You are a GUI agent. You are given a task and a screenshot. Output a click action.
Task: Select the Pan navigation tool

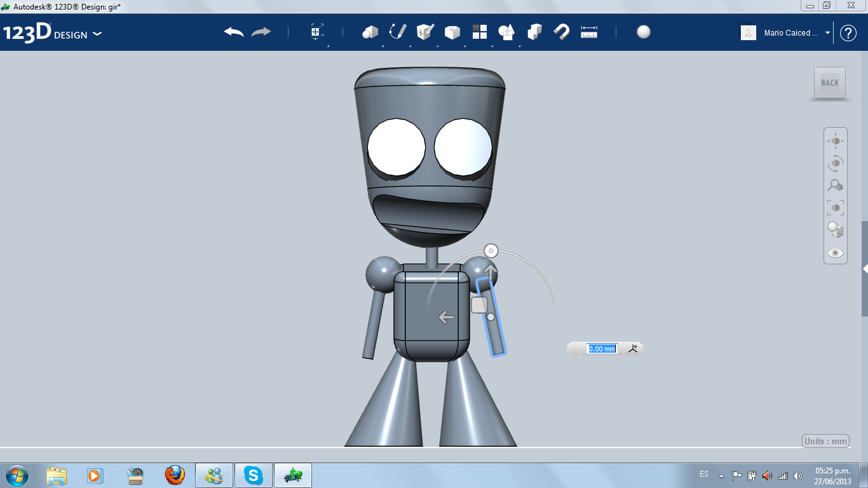pos(836,141)
